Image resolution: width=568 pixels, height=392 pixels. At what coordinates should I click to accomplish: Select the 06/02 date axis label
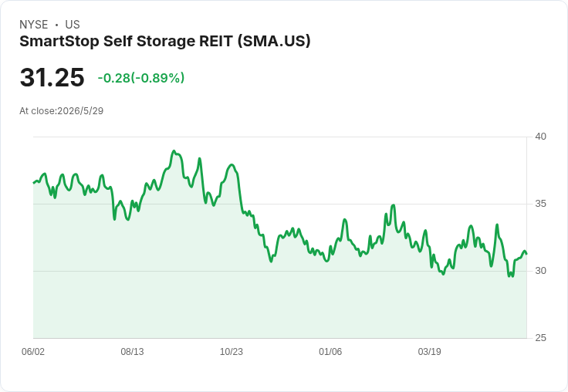click(x=33, y=351)
